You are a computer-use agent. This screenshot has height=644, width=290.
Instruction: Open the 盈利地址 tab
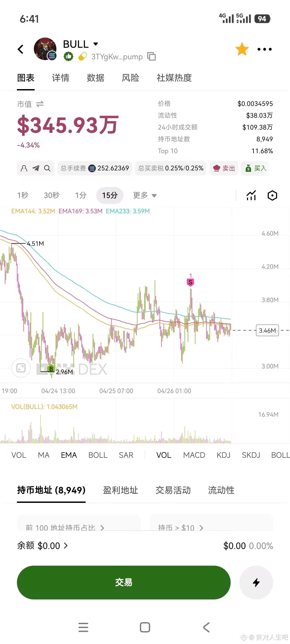[x=121, y=490]
